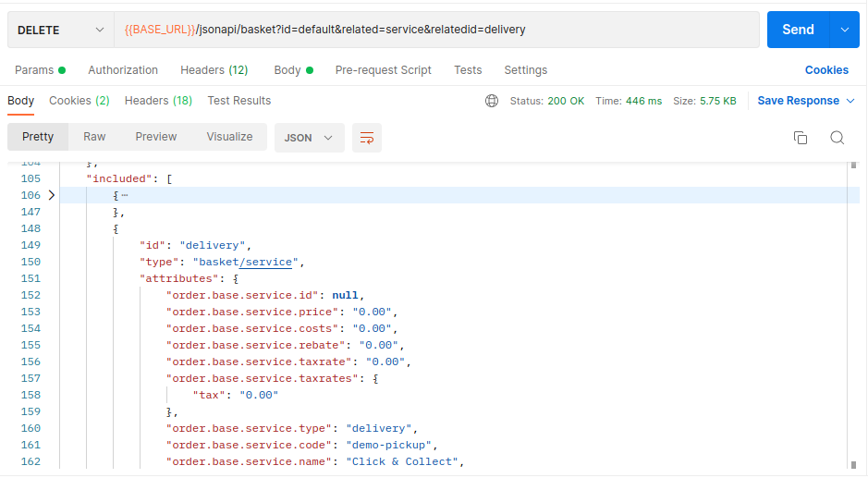This screenshot has height=478, width=868.
Task: Select the response Headers (18) tab
Action: (158, 101)
